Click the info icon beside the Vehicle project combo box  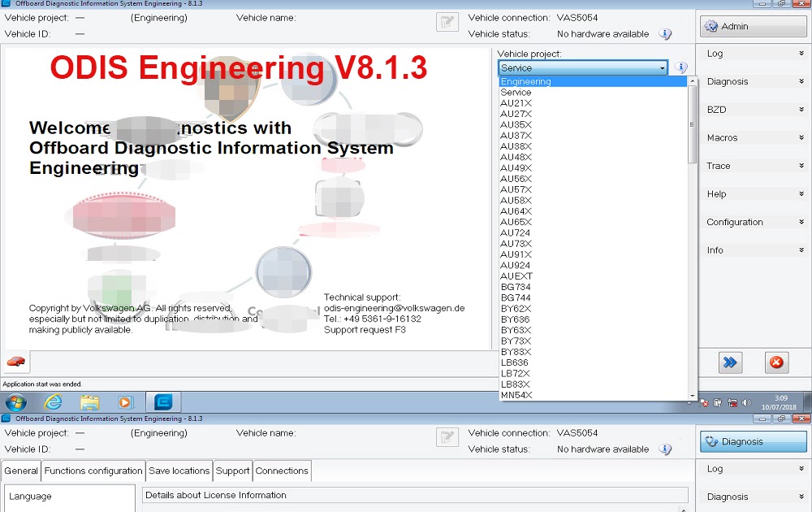tap(681, 67)
